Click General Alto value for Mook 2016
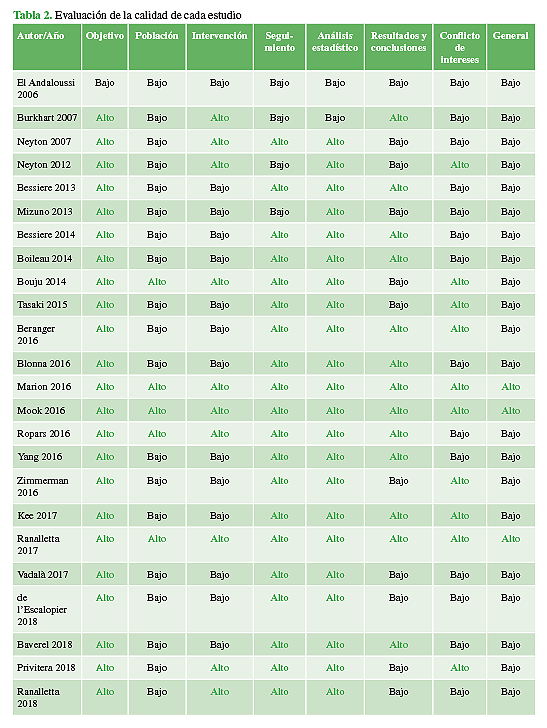547x728 pixels. 510,411
